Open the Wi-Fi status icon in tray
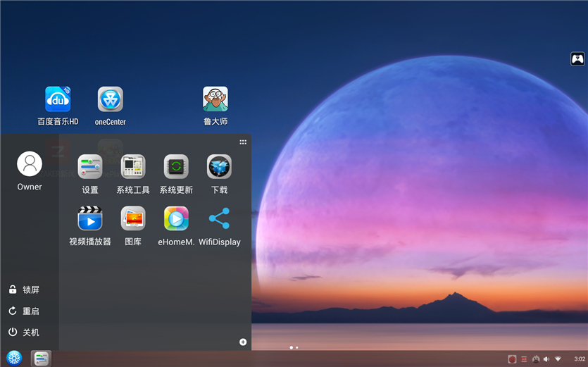Image resolution: width=588 pixels, height=367 pixels. coord(558,359)
